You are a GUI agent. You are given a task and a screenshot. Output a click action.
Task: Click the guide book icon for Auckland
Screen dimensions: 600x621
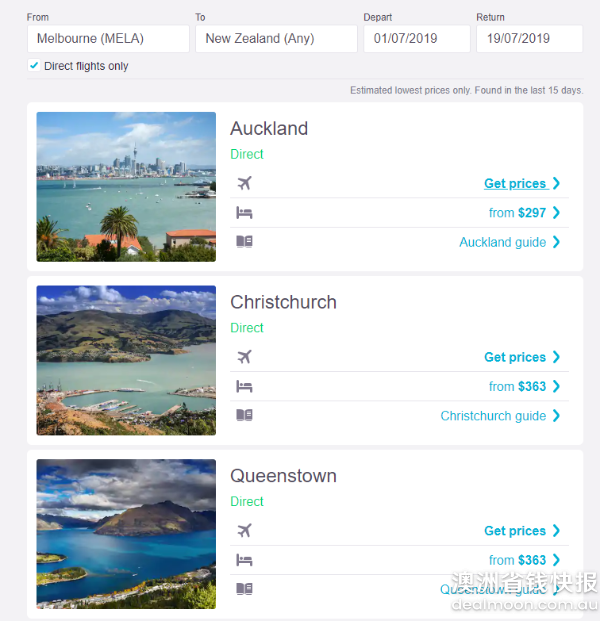click(244, 241)
